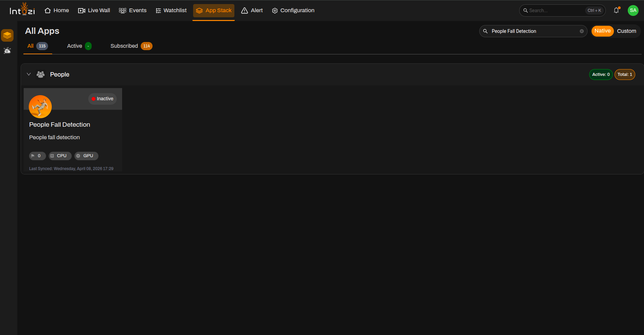Click the Ctrl+K shortcut badge
This screenshot has width=644, height=335.
[594, 11]
